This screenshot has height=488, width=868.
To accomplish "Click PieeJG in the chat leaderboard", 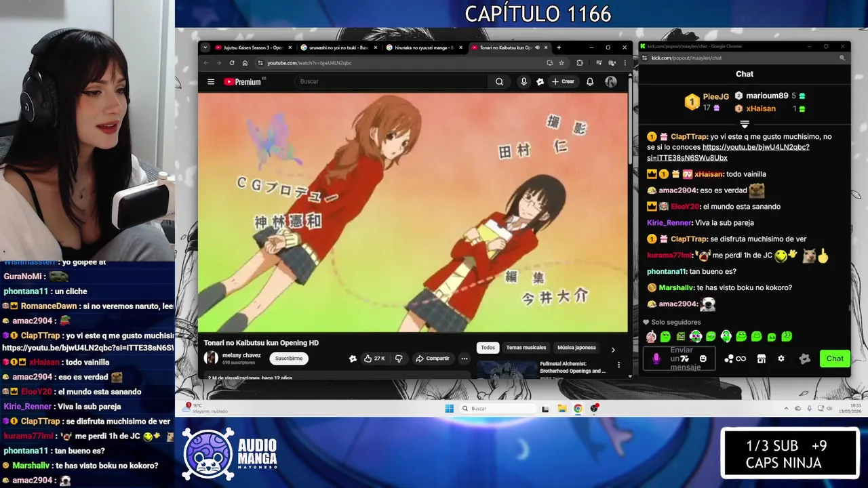I will 716,97.
